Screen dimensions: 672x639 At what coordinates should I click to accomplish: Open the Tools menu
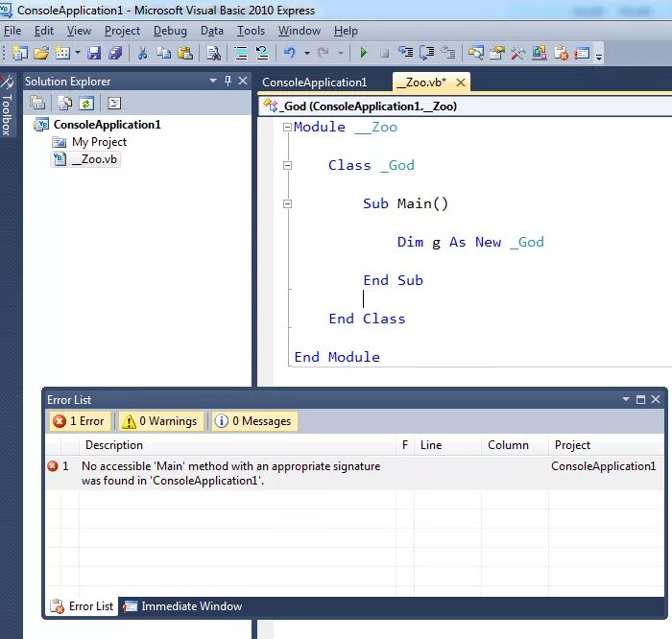(252, 31)
